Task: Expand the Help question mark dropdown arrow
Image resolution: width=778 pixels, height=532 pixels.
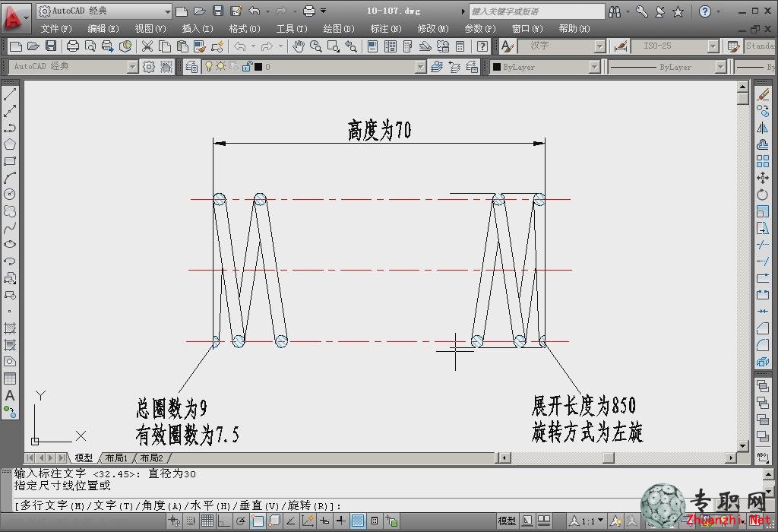Action: click(x=719, y=11)
